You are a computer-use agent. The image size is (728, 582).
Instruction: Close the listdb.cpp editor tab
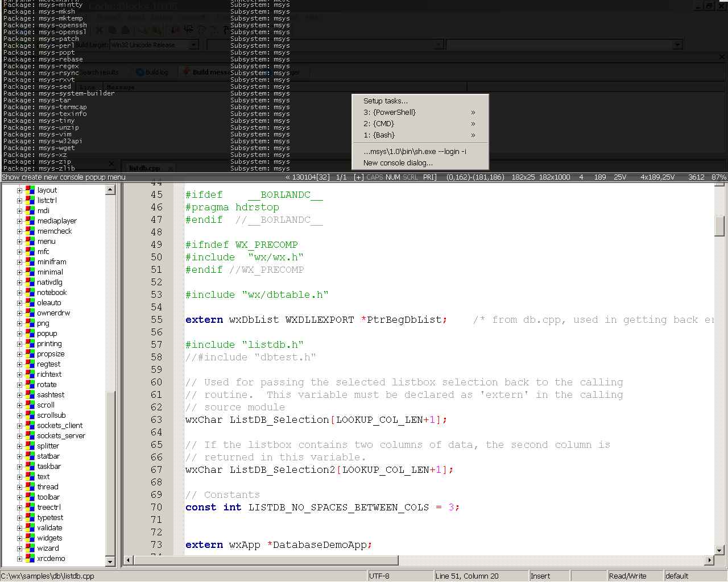[169, 168]
